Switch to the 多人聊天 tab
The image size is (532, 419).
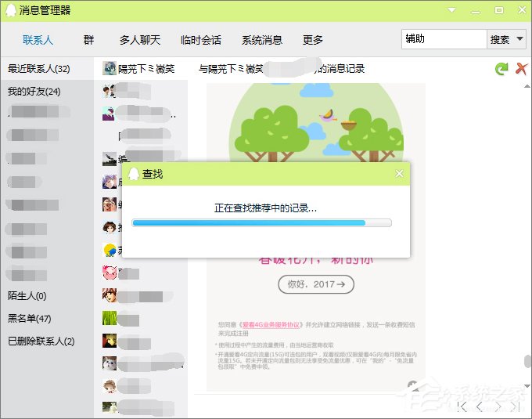click(x=140, y=40)
